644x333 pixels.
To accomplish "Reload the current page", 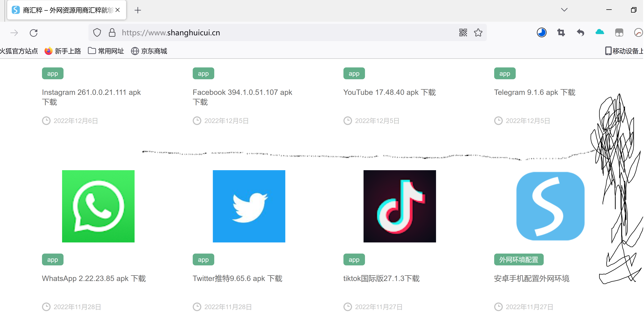I will coord(34,33).
